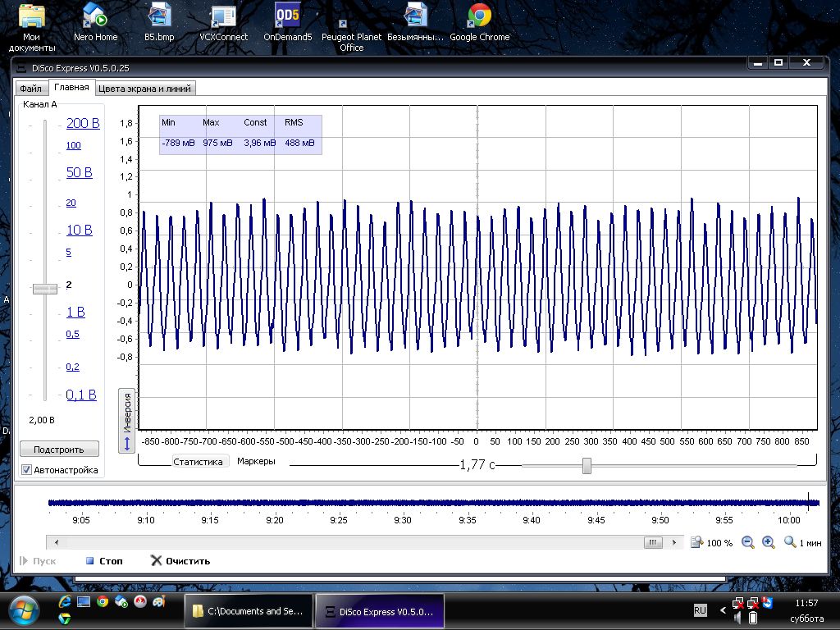
Task: Launch the Google Chrome desktop shortcut
Action: tap(479, 22)
